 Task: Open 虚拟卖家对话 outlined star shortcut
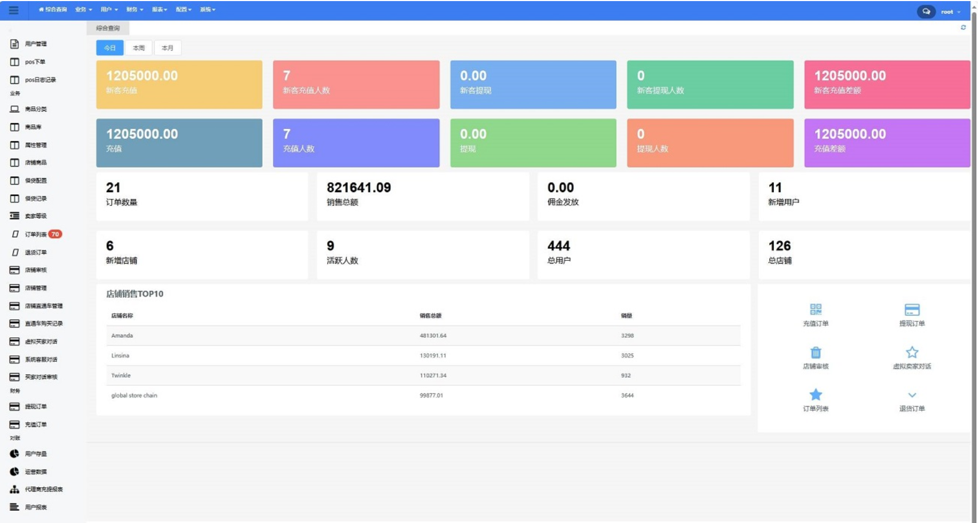912,352
